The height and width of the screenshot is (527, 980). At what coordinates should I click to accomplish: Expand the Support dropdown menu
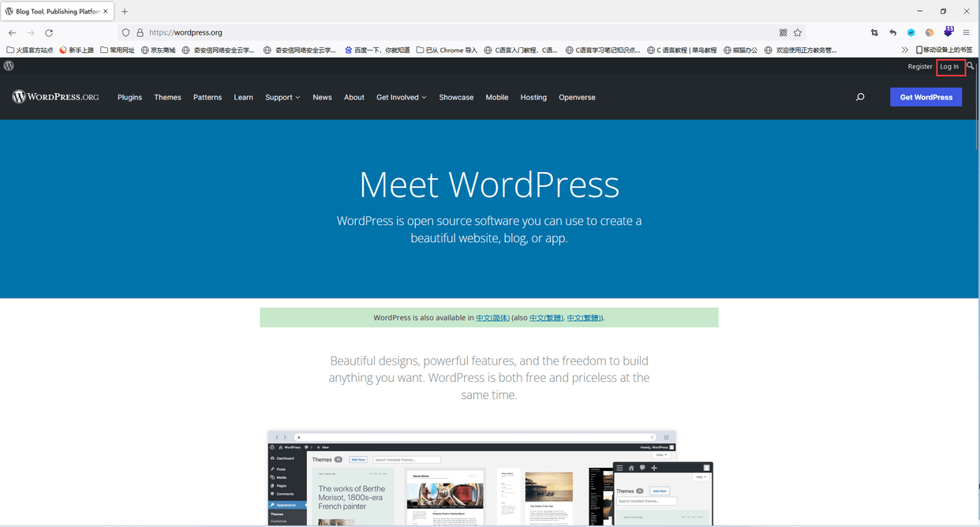(282, 97)
